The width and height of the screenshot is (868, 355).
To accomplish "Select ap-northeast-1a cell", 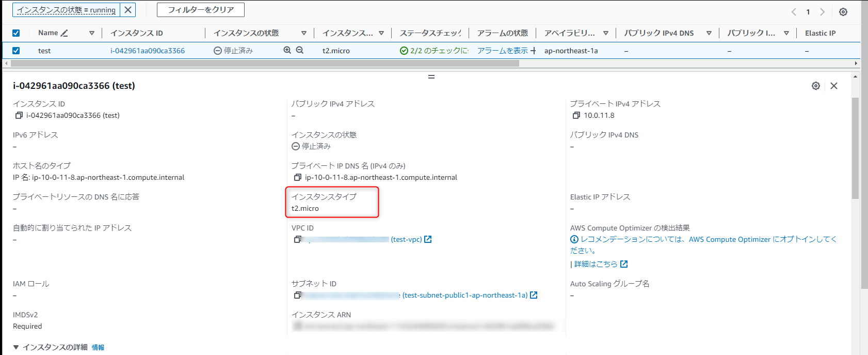I will pyautogui.click(x=571, y=51).
